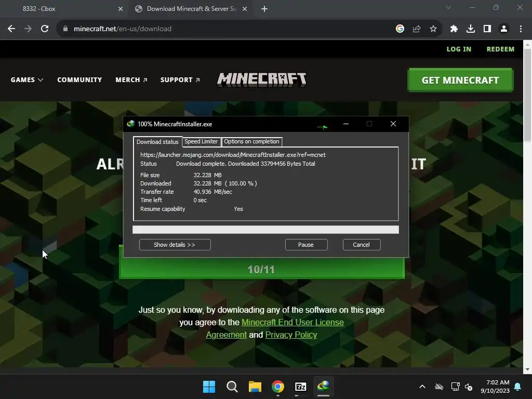Screen dimensions: 532x399
Task: Click the download progress bar
Action: coord(265,230)
